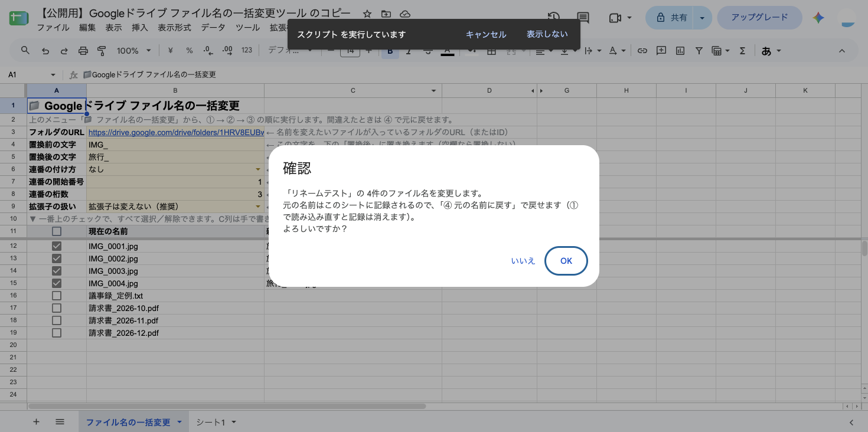Viewport: 868px width, 432px height.
Task: Insert a chart
Action: (680, 51)
